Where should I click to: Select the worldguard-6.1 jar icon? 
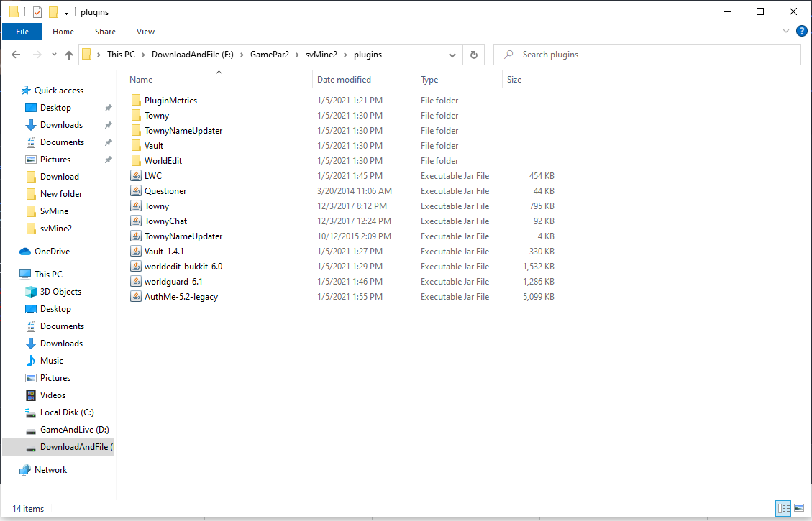click(x=136, y=282)
